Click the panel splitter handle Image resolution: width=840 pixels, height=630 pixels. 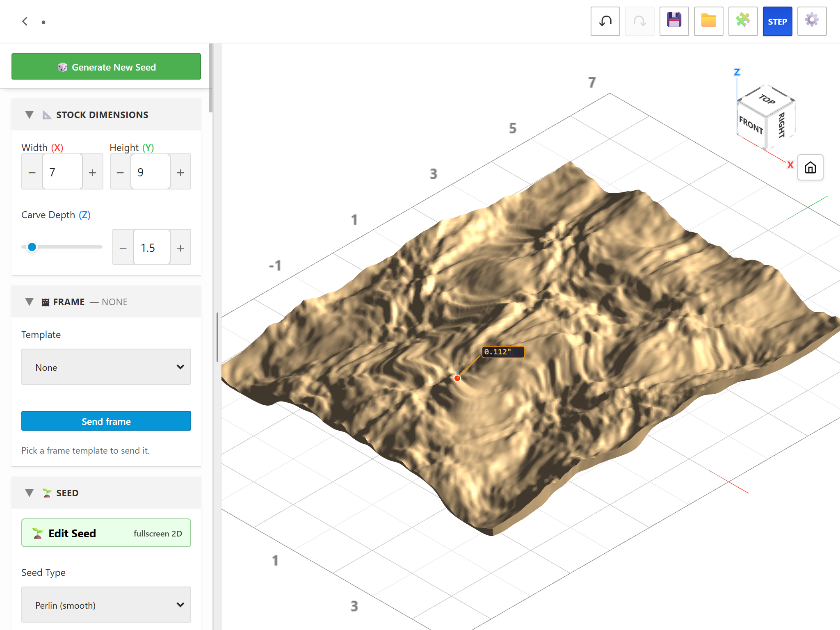[217, 337]
